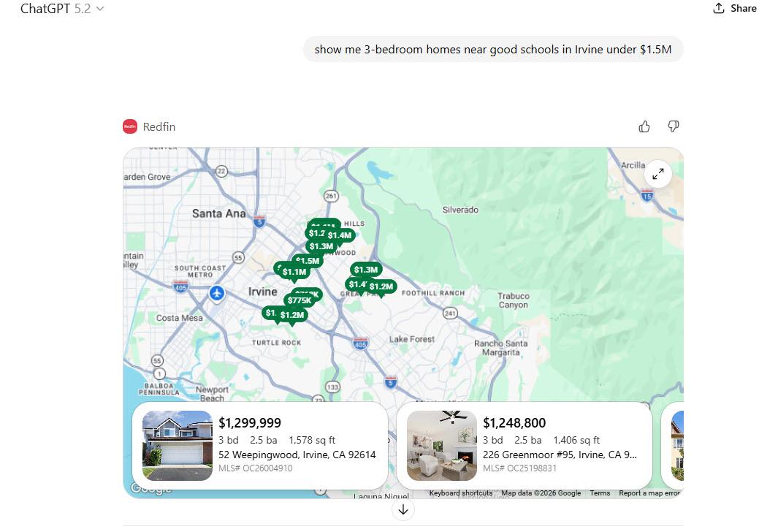Open the ChatGPT 5.2 model selector
This screenshot has width=759, height=532.
62,9
